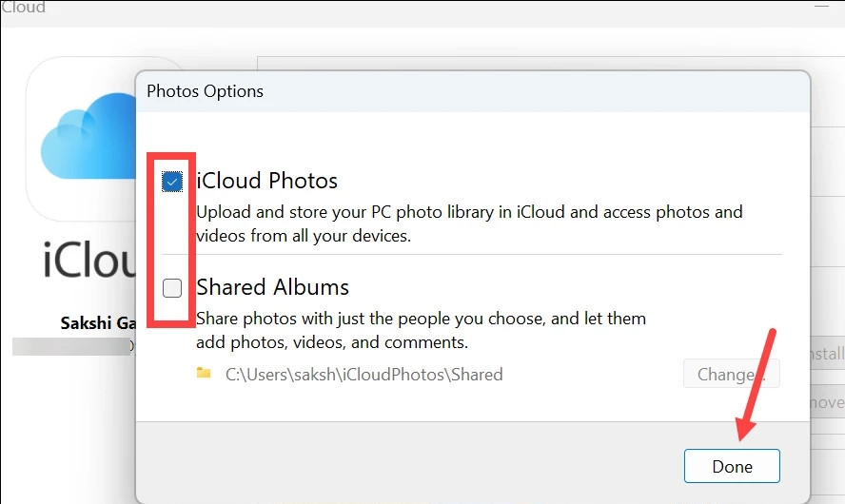The height and width of the screenshot is (504, 845).
Task: Select the C:\Users\saksh\iCloudPhotos\Shared path text
Action: click(x=364, y=375)
